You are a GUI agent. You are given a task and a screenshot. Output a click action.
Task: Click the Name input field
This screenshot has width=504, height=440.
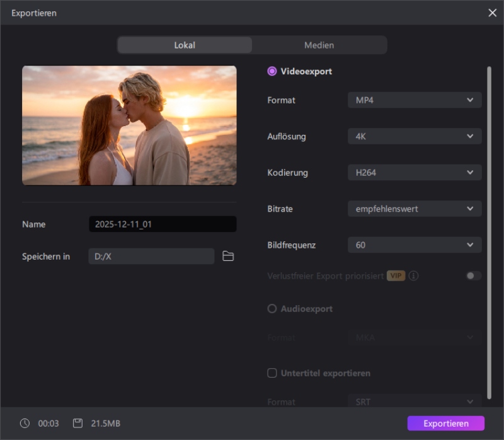click(x=163, y=224)
